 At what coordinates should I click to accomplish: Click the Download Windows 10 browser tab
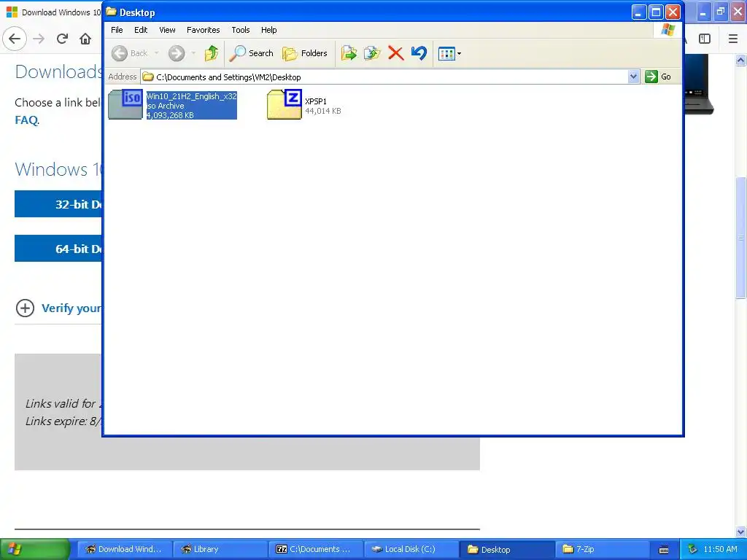[x=54, y=12]
